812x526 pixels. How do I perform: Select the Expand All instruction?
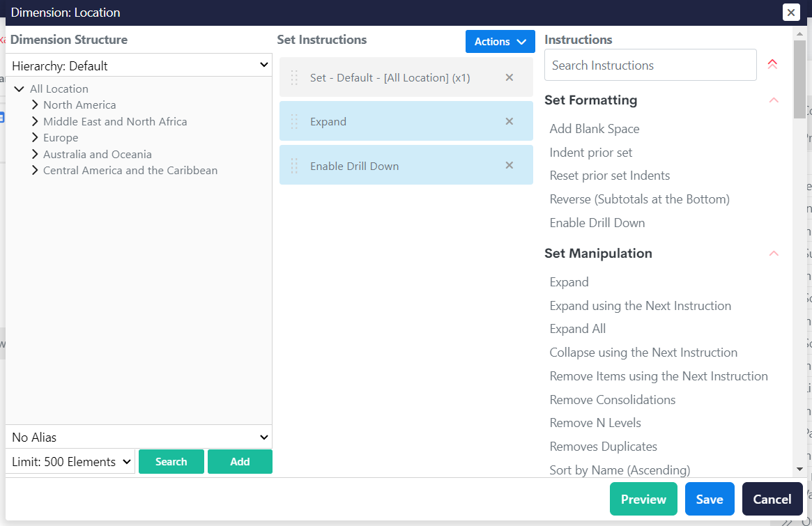[577, 329]
